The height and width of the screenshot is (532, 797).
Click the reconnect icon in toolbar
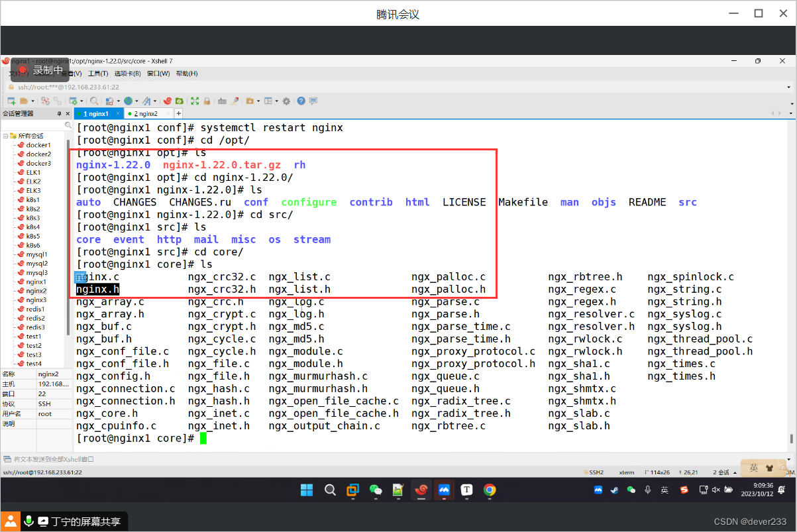(x=58, y=101)
